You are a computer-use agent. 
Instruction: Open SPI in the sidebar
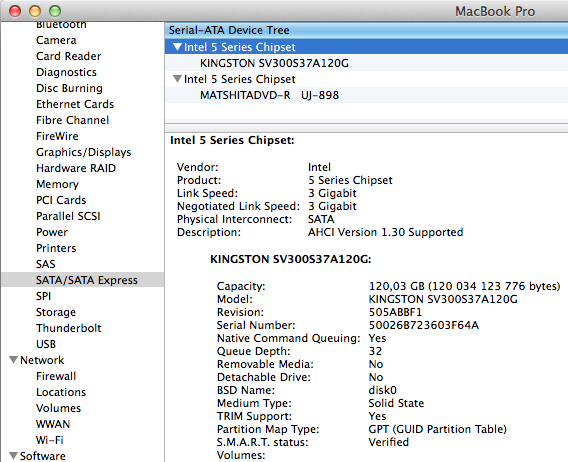pyautogui.click(x=43, y=296)
